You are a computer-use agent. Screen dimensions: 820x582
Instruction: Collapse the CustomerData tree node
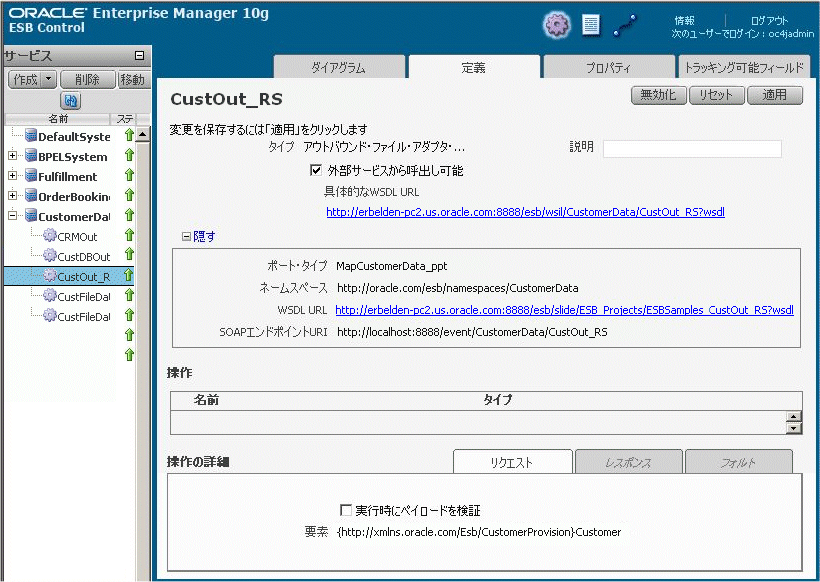click(13, 215)
